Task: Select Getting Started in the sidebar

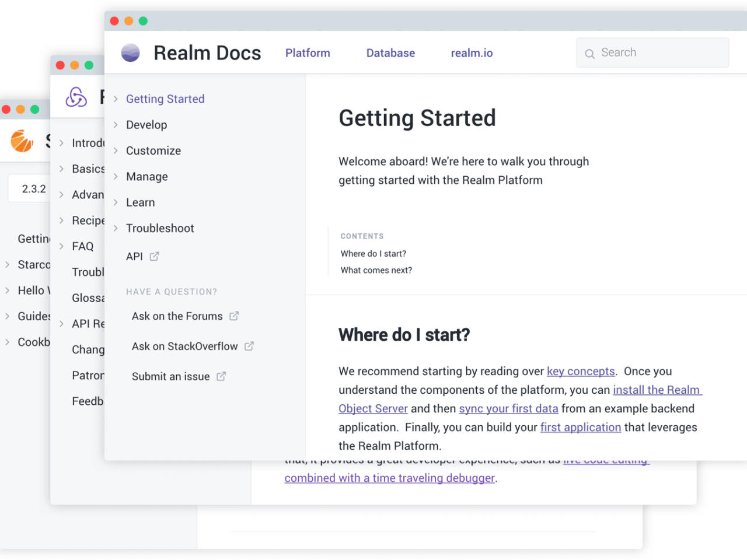Action: pos(165,99)
